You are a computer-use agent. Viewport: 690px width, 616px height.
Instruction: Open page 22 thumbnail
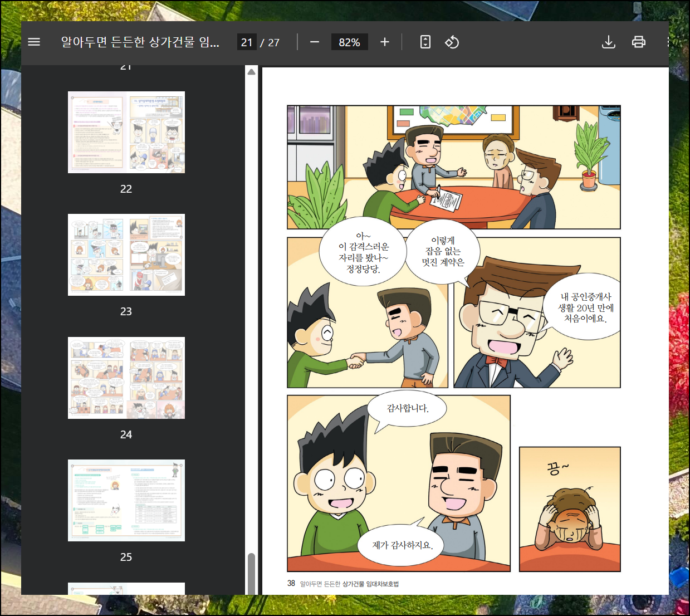click(x=126, y=132)
